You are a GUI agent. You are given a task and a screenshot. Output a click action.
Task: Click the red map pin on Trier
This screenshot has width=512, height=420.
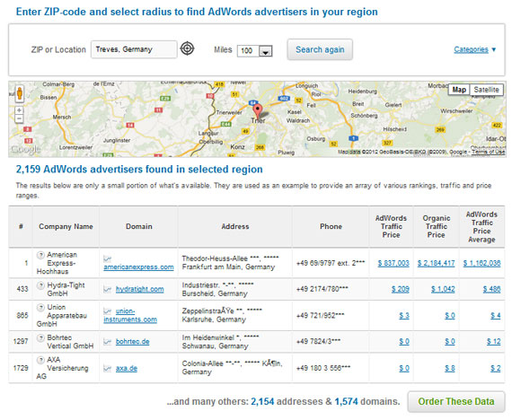pos(258,111)
